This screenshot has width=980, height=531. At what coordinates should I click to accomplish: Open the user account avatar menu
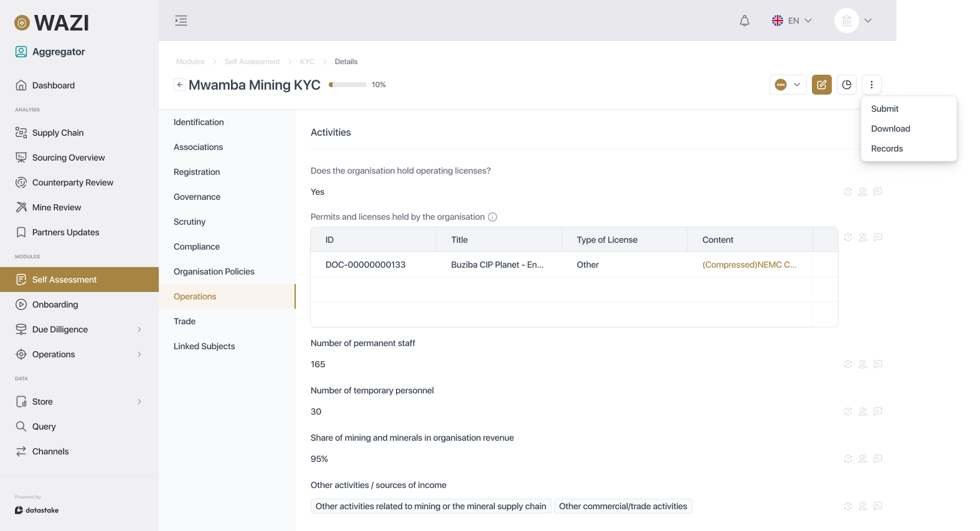[853, 21]
